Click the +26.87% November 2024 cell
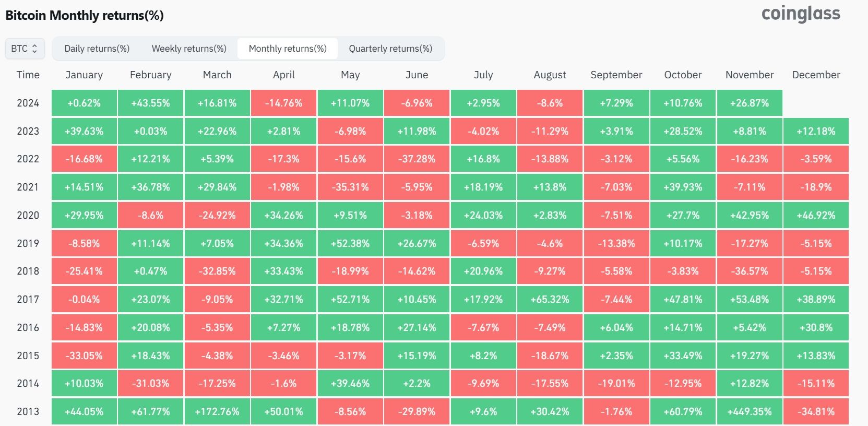This screenshot has height=426, width=868. (750, 103)
